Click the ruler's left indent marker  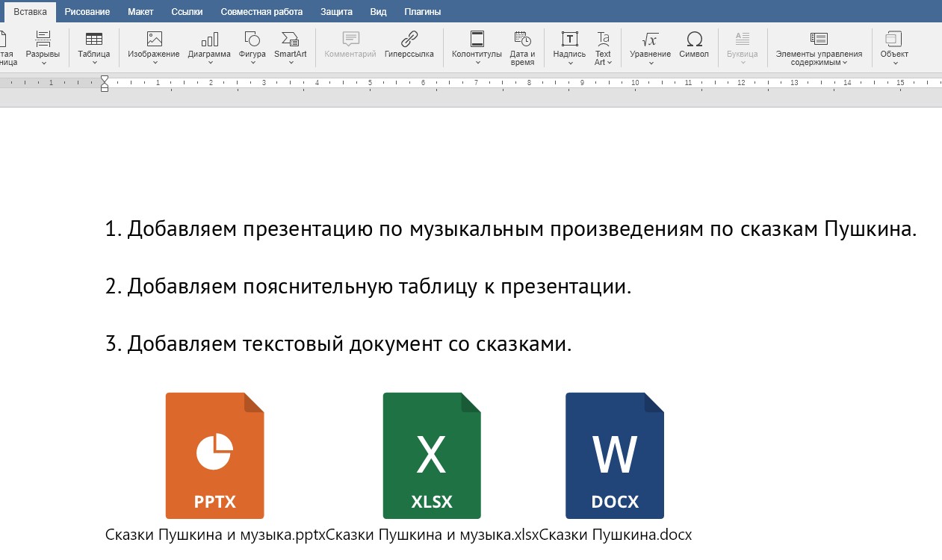click(105, 88)
